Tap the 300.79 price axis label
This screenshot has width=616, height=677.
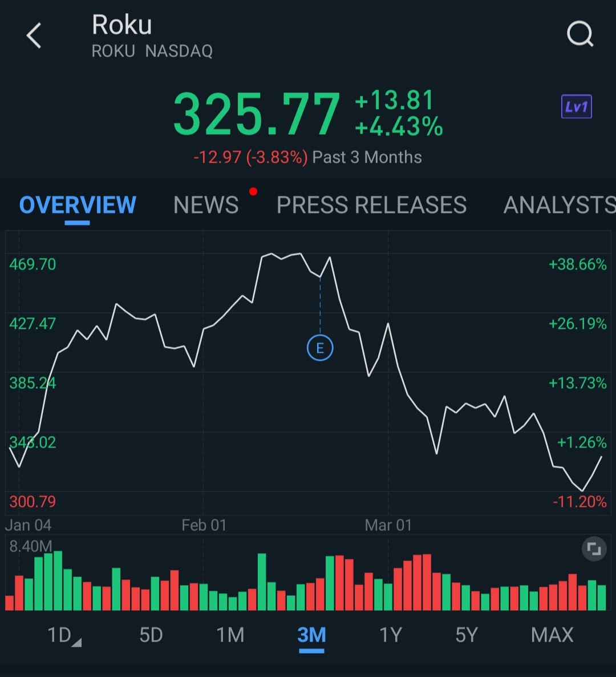(33, 502)
